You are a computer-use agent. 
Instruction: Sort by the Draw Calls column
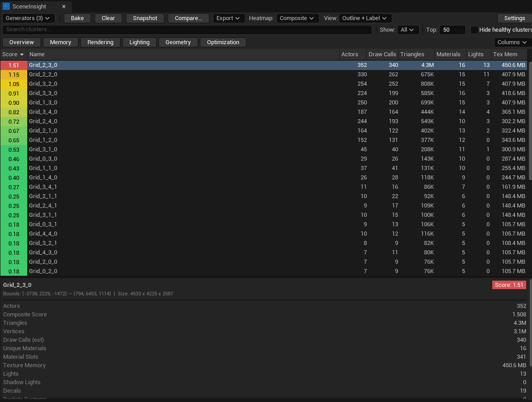point(382,54)
